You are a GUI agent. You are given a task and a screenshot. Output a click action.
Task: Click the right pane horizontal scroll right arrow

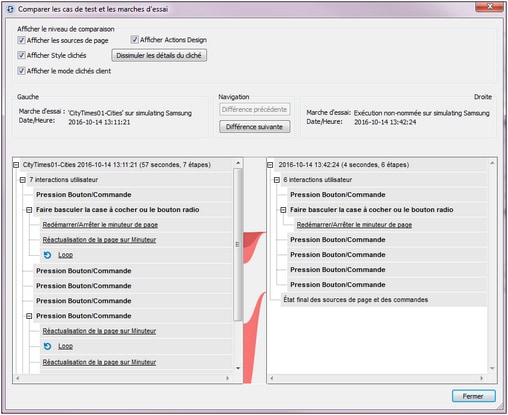(x=481, y=378)
